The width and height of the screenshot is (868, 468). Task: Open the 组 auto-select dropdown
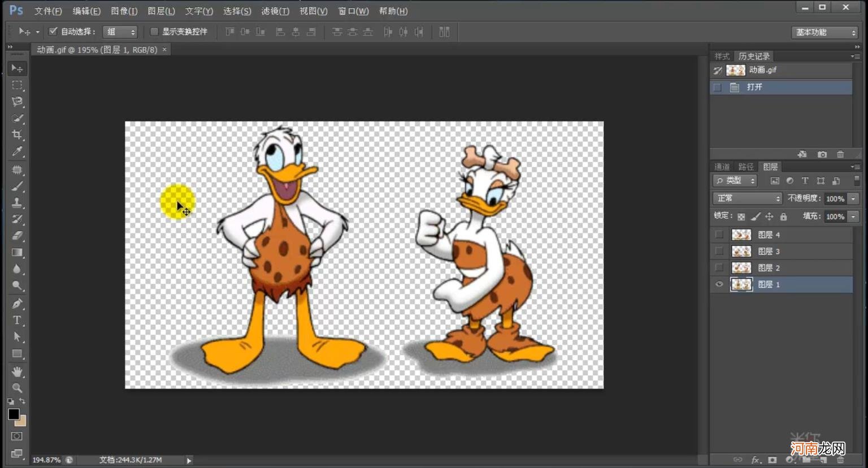pos(121,32)
